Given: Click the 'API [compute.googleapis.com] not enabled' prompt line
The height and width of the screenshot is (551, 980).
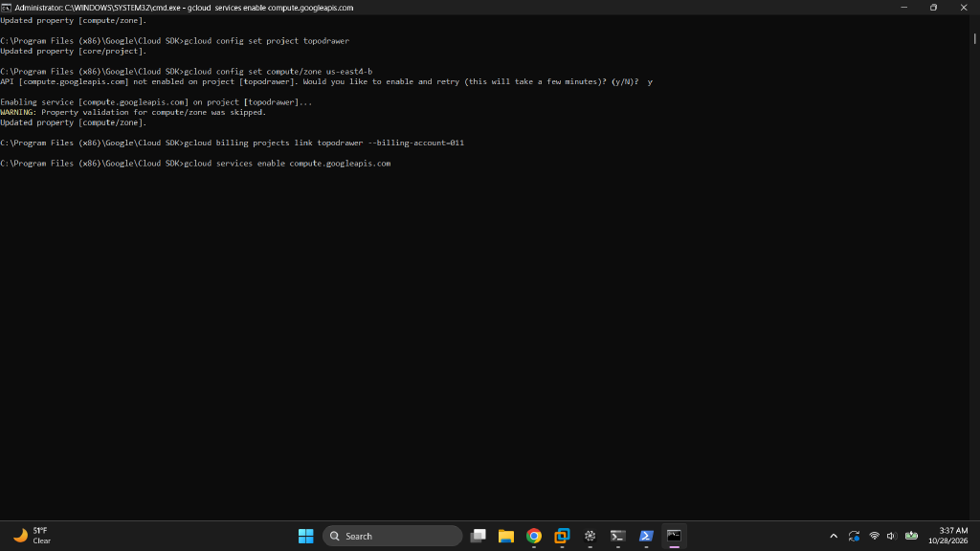Looking at the screenshot, I should 326,82.
